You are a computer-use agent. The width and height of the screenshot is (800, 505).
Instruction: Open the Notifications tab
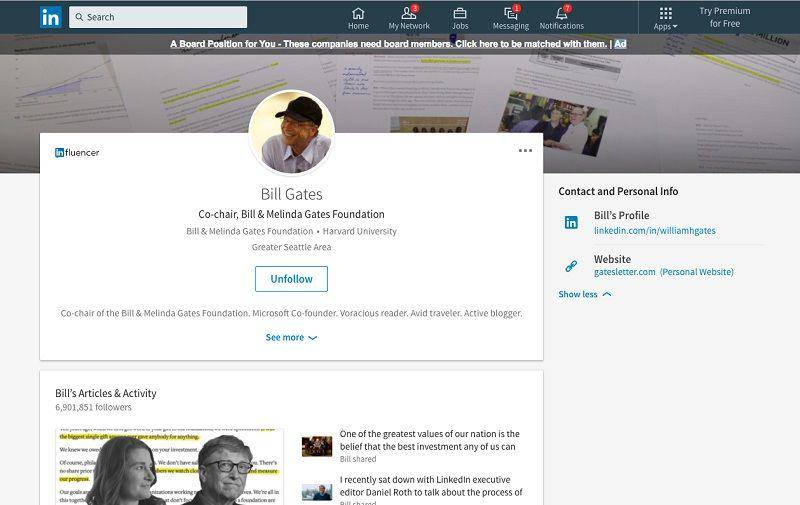coord(562,18)
